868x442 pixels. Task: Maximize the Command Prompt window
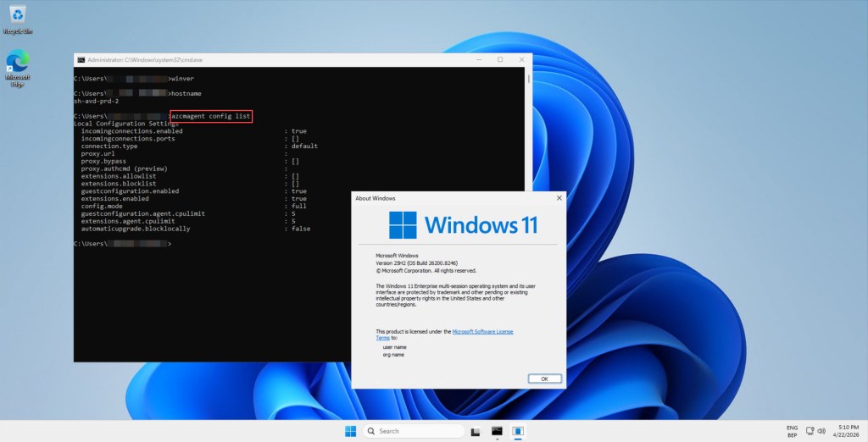coord(500,60)
